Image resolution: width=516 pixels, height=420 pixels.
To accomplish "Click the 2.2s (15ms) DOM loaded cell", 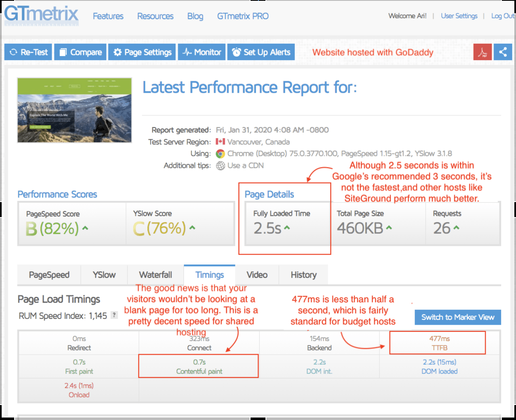I will pyautogui.click(x=439, y=367).
